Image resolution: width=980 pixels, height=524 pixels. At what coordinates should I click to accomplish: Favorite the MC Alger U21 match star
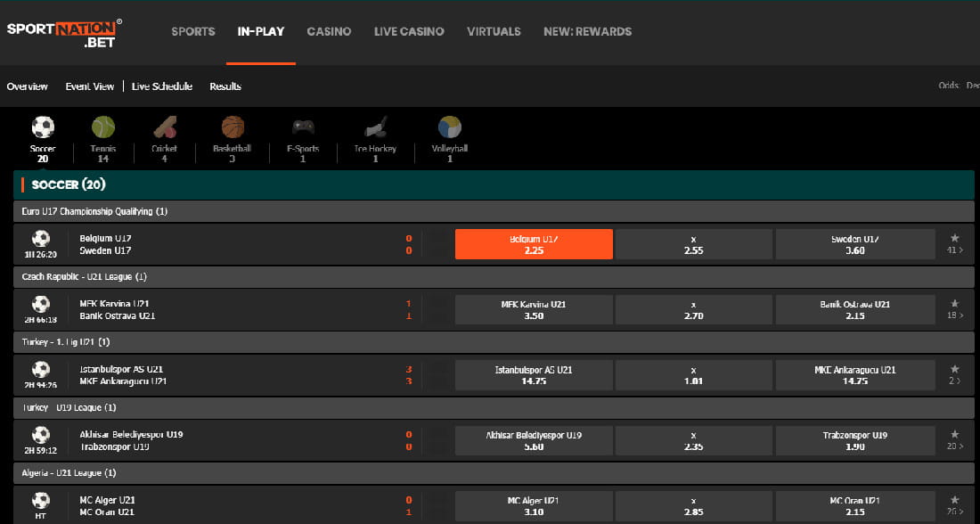click(x=954, y=500)
